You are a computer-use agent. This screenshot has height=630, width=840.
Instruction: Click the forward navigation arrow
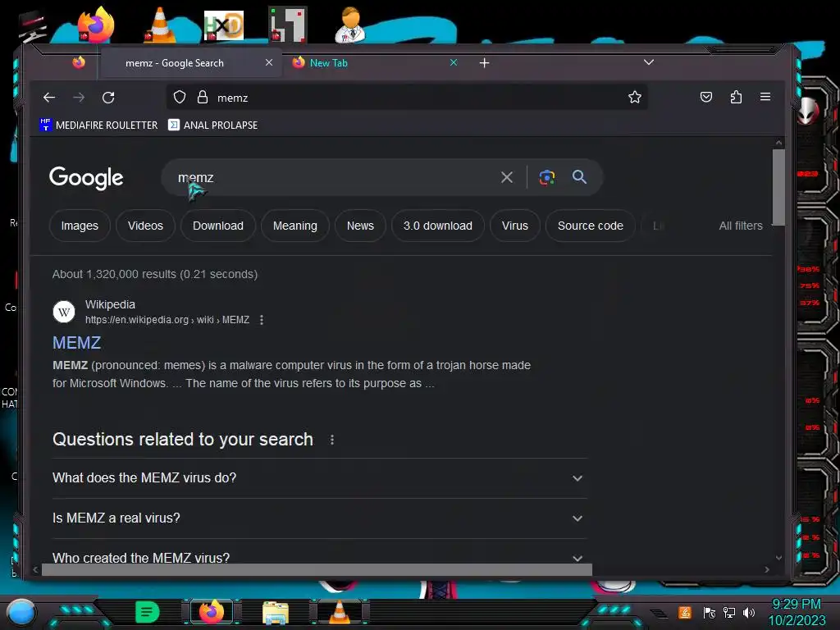(79, 98)
